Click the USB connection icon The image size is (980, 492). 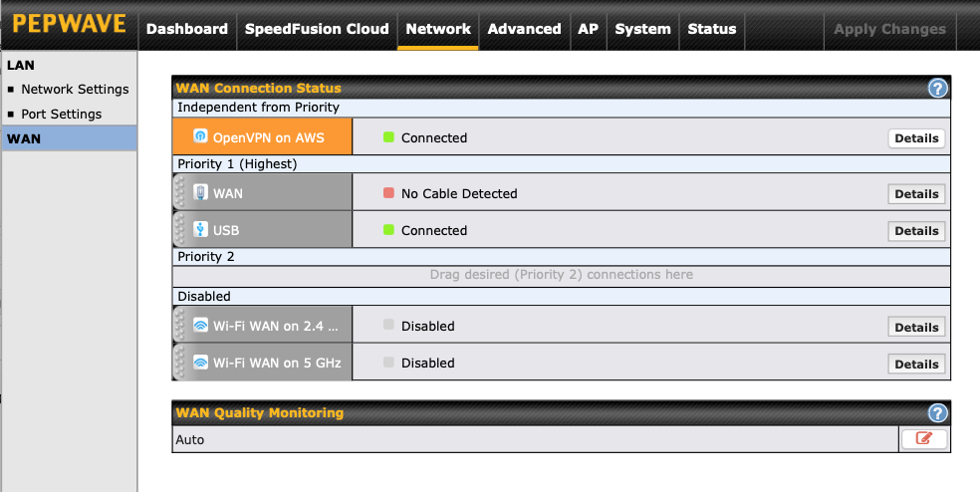(200, 229)
